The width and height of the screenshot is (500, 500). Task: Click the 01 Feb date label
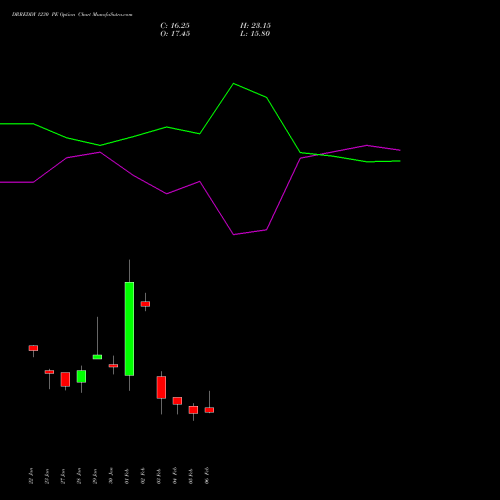127,476
